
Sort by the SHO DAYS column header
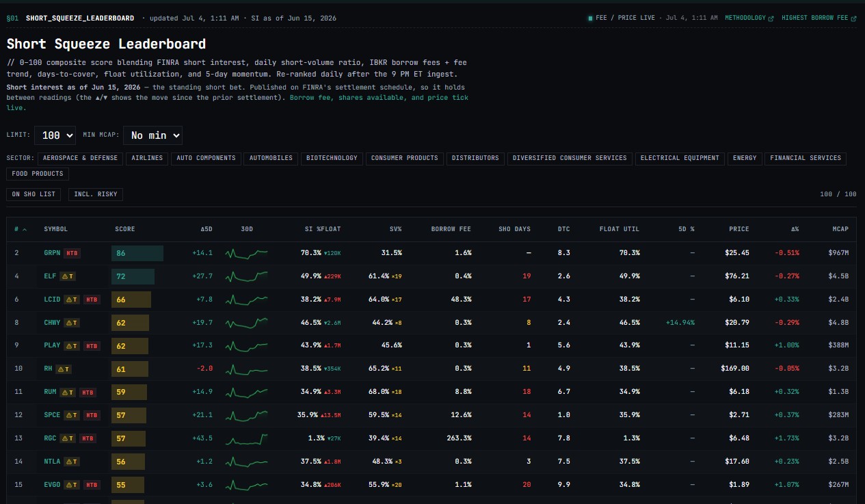(x=515, y=229)
